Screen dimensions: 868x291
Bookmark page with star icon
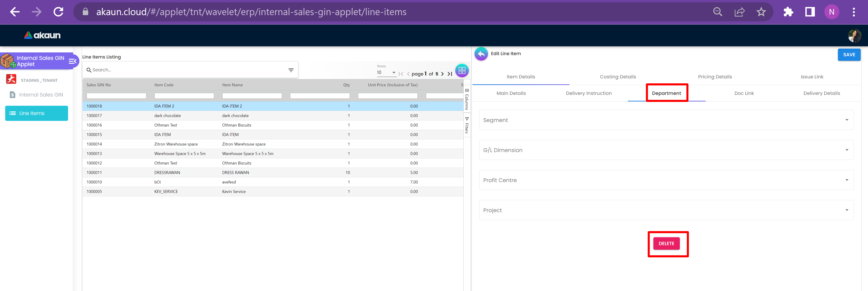761,12
